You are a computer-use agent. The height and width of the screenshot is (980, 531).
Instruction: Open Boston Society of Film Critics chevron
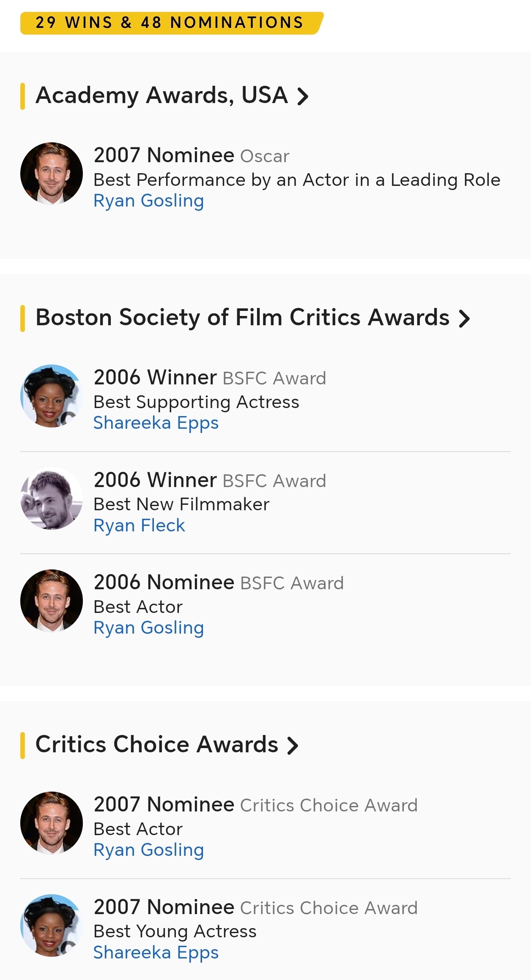(464, 318)
